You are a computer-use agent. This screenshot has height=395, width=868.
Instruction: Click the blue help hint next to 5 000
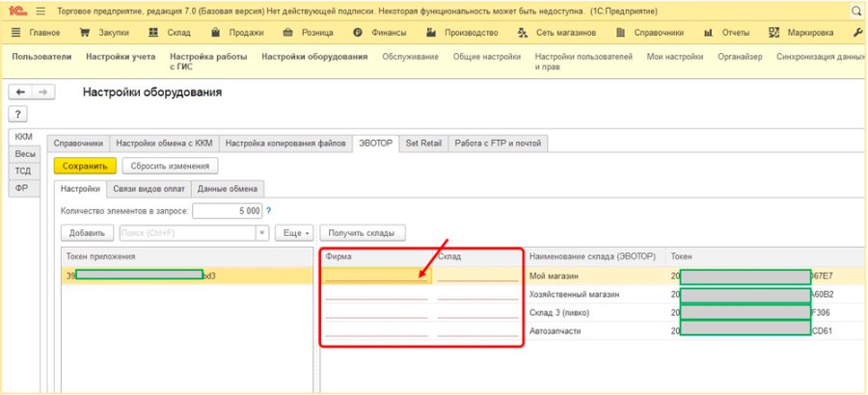(x=268, y=211)
